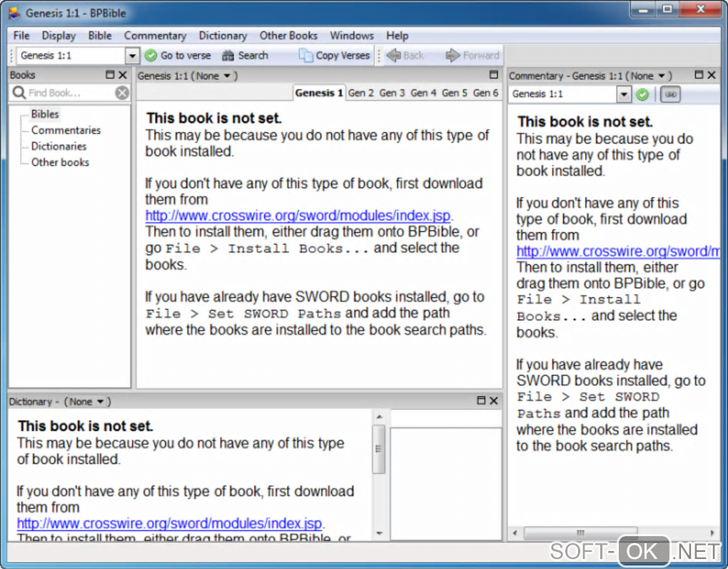Open the Help menu

(398, 36)
